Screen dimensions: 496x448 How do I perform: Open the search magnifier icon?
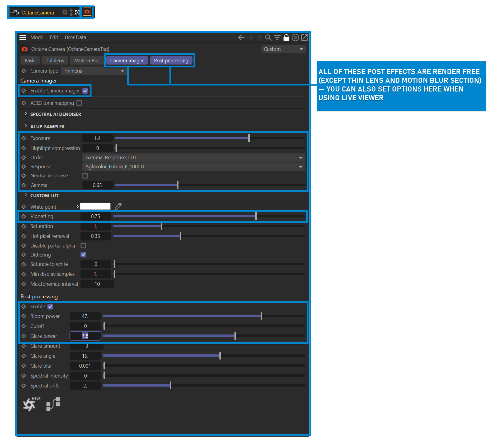pyautogui.click(x=268, y=37)
